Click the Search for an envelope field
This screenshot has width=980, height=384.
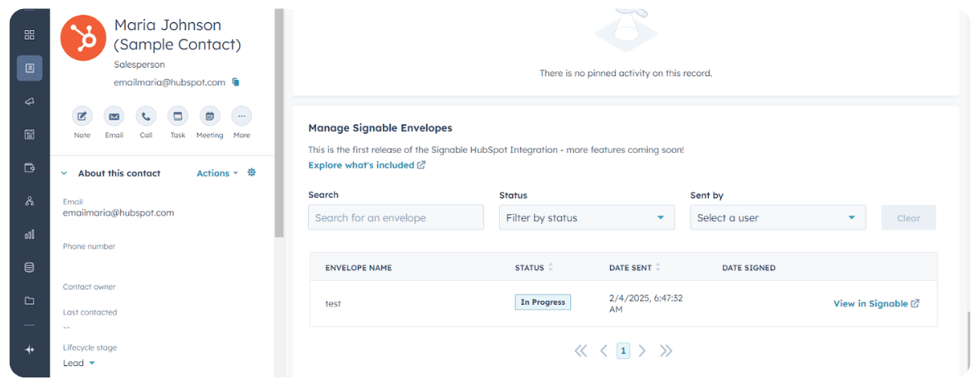[x=396, y=218]
